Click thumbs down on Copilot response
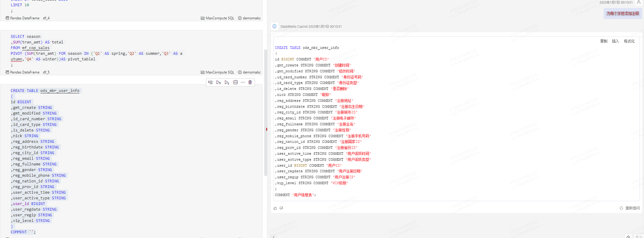 [x=281, y=208]
